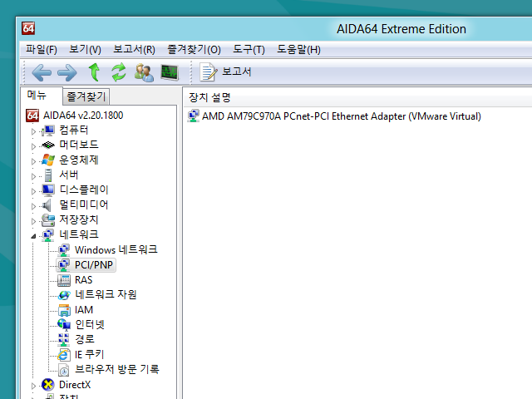Click the IE 쿠키 Internet Explorer icon

tap(63, 355)
